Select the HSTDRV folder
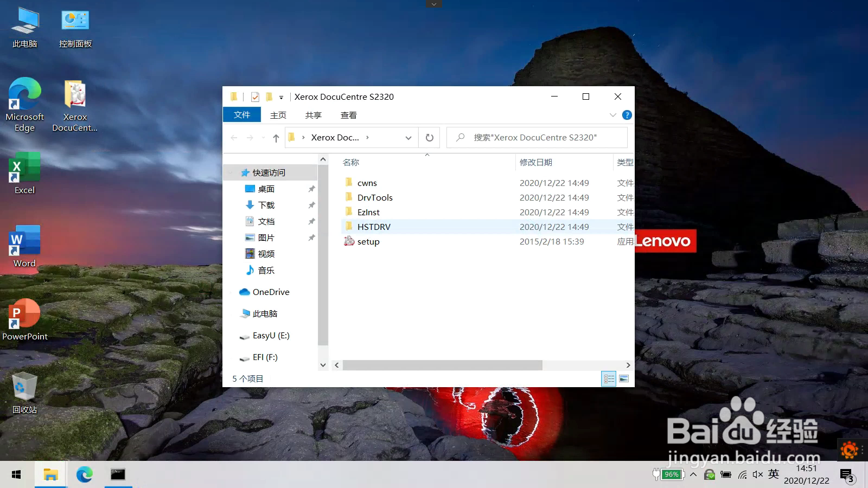This screenshot has width=868, height=488. pos(374,227)
